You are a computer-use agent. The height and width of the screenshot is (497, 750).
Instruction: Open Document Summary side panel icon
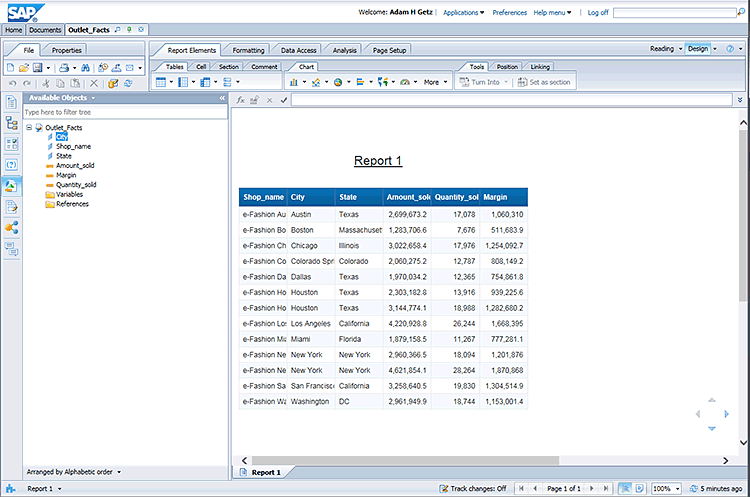click(11, 102)
